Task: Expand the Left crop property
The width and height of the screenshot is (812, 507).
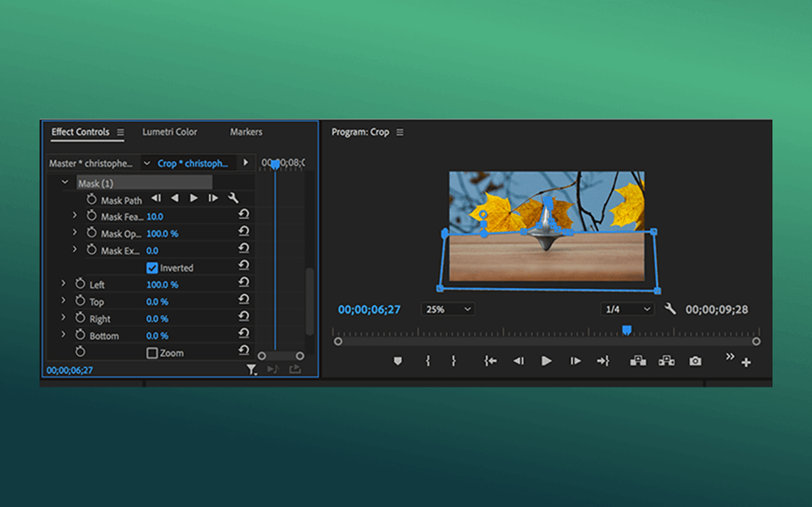Action: pyautogui.click(x=63, y=283)
